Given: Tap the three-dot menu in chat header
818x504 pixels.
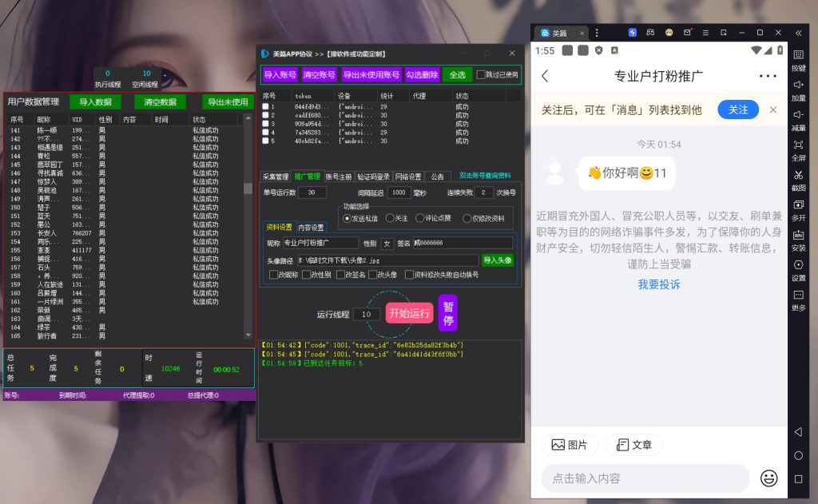Looking at the screenshot, I should [x=768, y=76].
